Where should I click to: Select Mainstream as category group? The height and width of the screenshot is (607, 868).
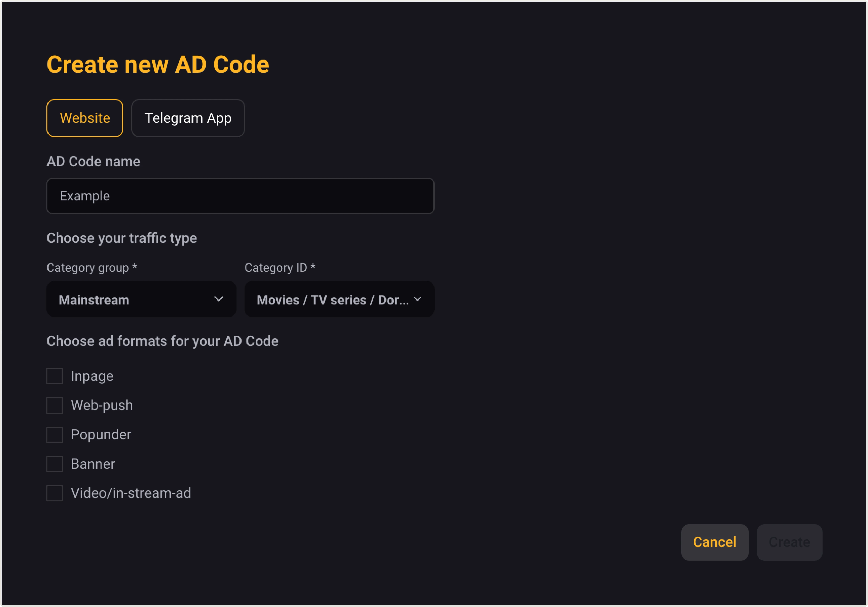point(141,299)
